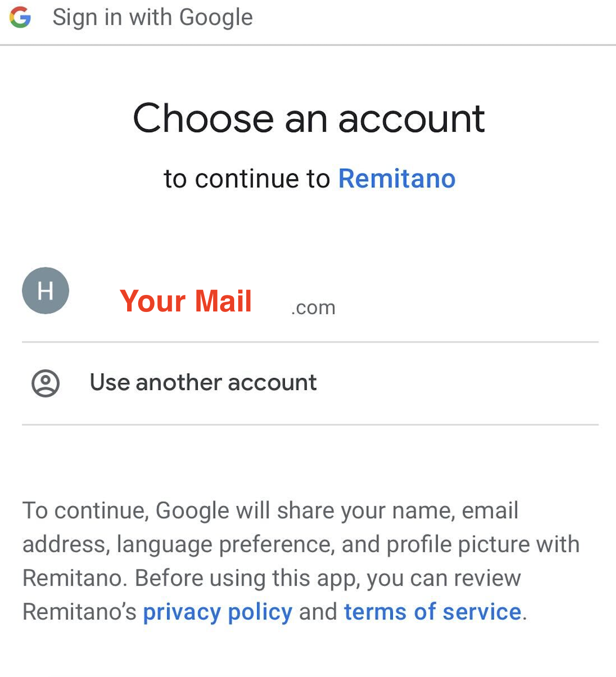Click the word "Remitano's" before privacy policy
Screen dimensions: 616x677
[80, 612]
